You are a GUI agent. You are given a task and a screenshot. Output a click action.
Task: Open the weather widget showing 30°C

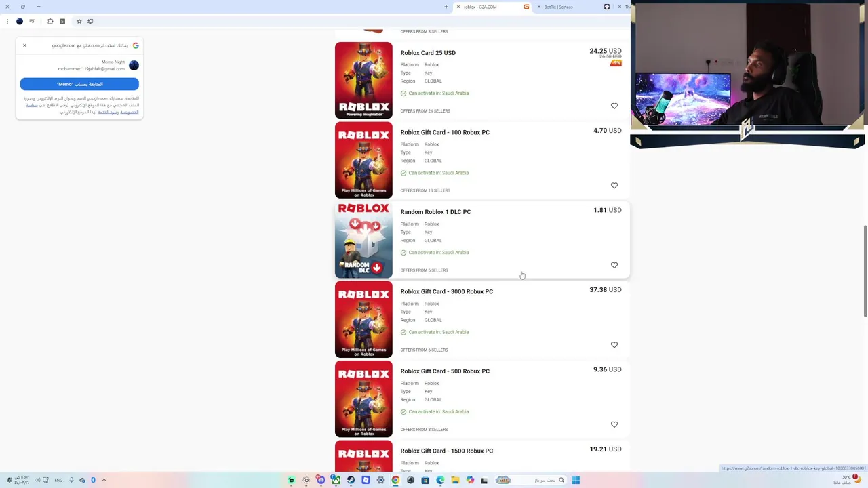848,479
